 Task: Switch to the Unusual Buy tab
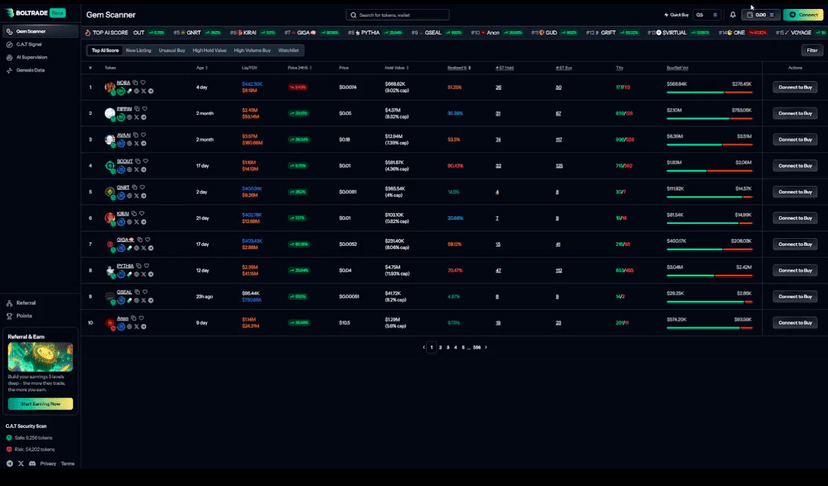click(x=171, y=50)
